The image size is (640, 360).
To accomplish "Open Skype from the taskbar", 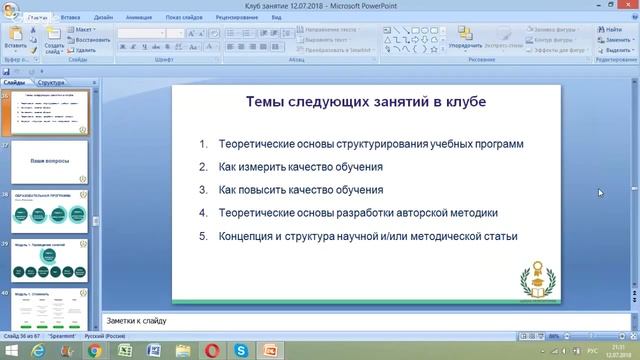I will 241,351.
